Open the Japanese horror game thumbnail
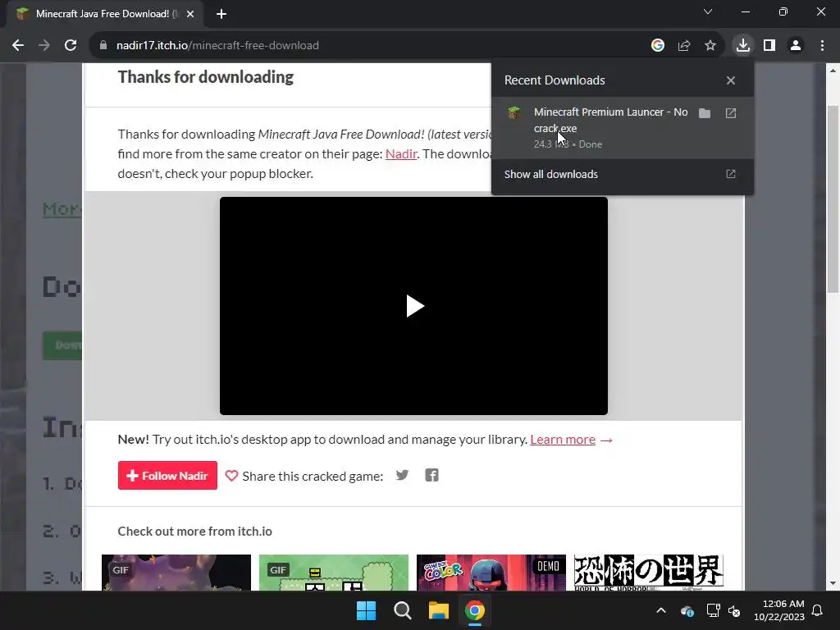Image resolution: width=840 pixels, height=630 pixels. [649, 573]
